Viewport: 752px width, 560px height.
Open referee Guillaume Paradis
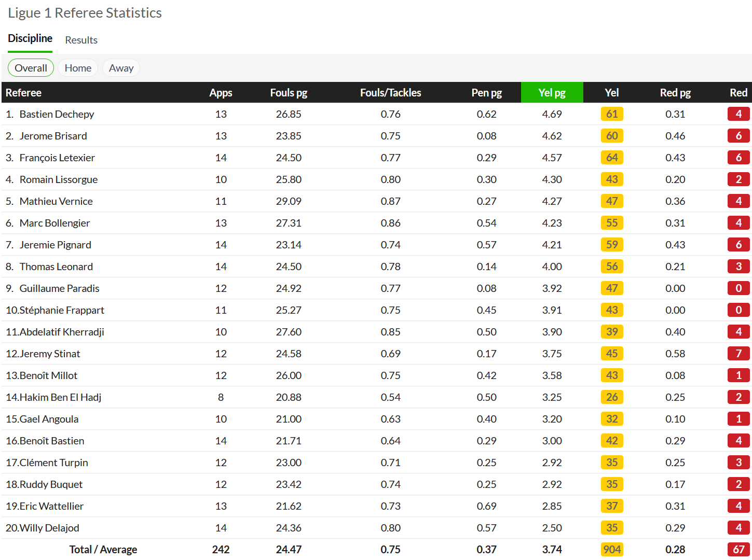[x=59, y=288]
